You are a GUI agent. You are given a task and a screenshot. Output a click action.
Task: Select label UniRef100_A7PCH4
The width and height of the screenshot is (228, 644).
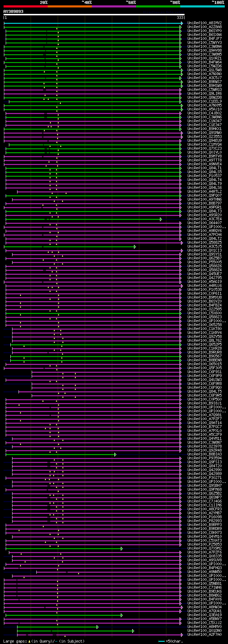pos(204,235)
